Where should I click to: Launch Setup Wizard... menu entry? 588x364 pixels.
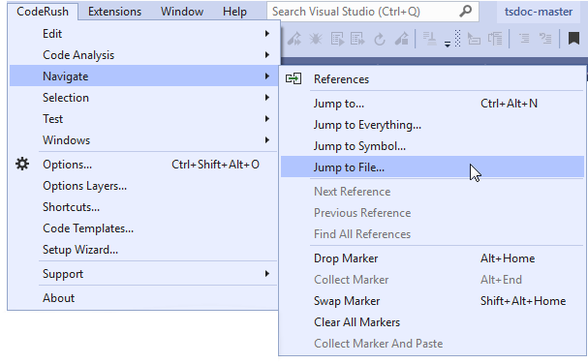click(x=144, y=250)
